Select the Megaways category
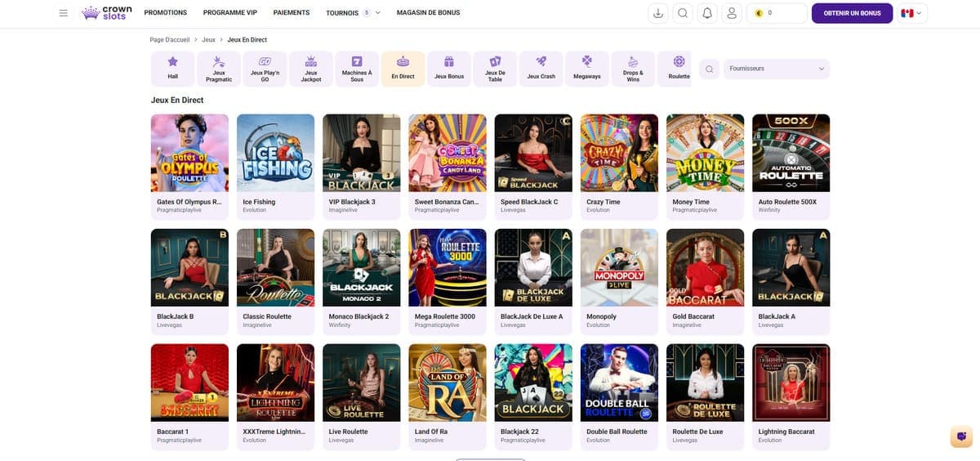980x461 pixels. (x=587, y=69)
